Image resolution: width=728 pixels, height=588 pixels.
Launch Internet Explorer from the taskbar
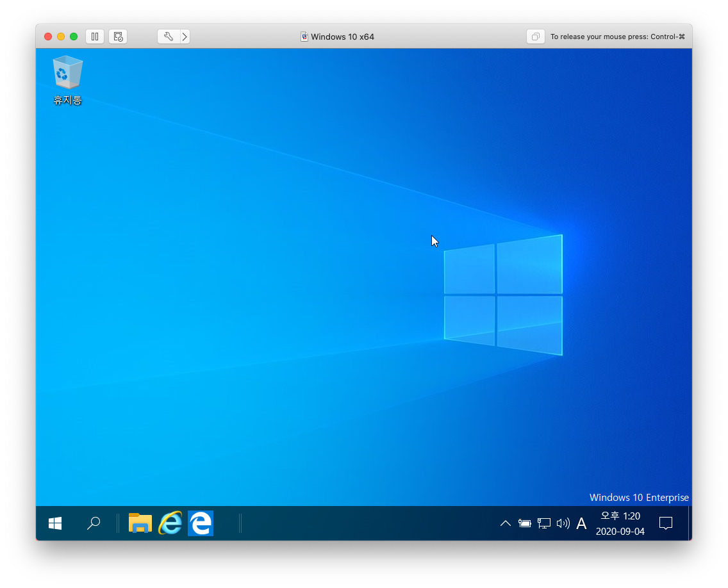(170, 523)
